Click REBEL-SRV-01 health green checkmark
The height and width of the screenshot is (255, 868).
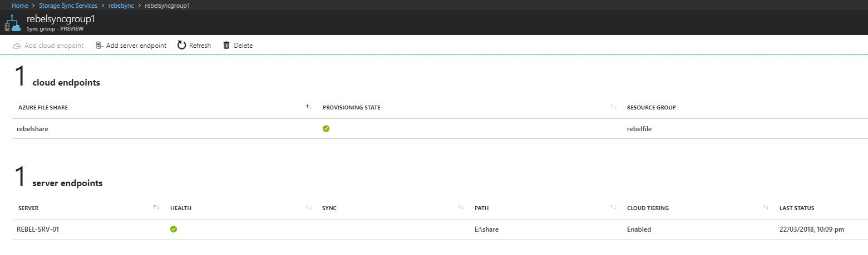(x=174, y=229)
